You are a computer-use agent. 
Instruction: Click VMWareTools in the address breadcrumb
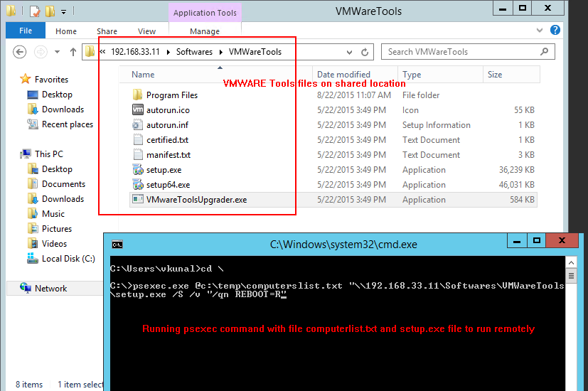coord(255,52)
